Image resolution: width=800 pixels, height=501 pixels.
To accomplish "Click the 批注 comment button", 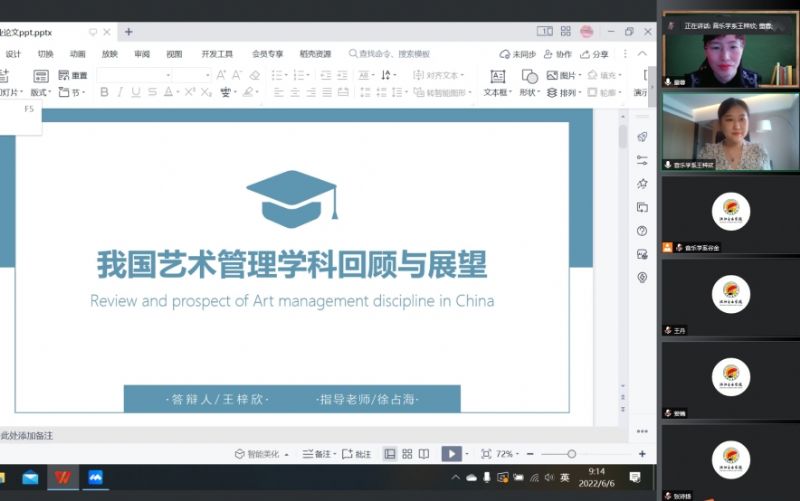I will pyautogui.click(x=358, y=454).
